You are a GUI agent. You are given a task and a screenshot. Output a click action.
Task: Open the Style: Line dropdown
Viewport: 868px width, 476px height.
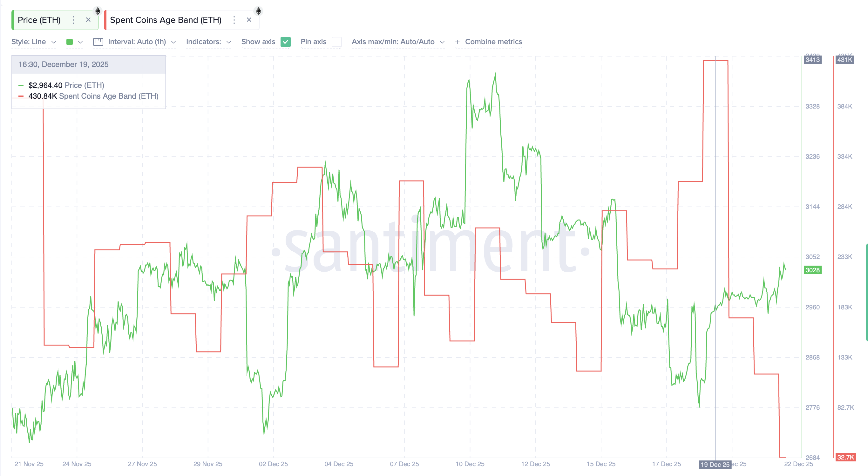click(34, 42)
